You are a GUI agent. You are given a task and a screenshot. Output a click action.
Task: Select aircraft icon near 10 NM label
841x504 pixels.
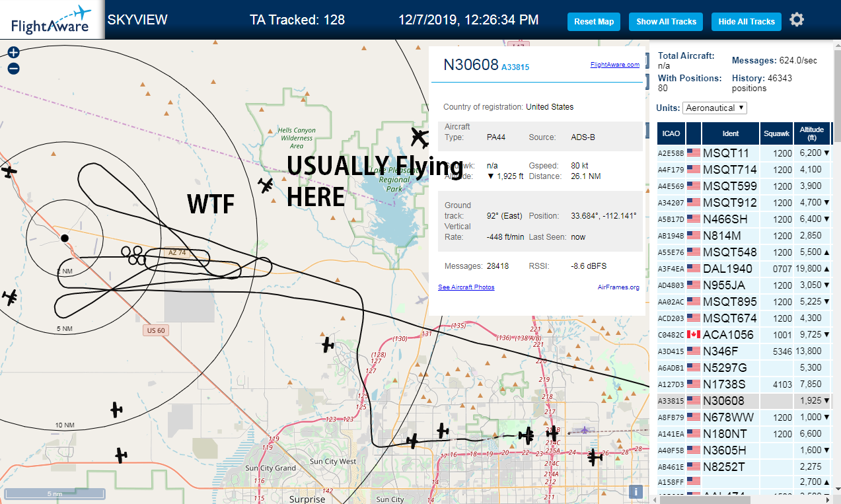click(x=116, y=410)
